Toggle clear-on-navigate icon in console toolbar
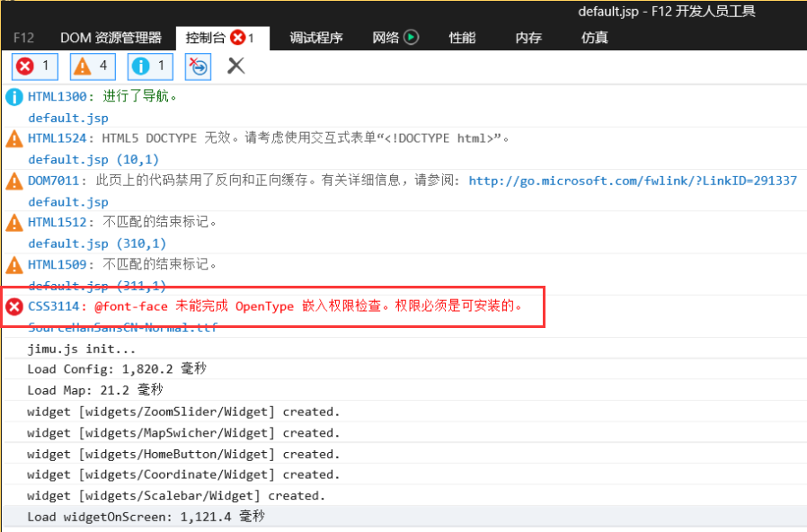This screenshot has height=532, width=807. tap(197, 66)
